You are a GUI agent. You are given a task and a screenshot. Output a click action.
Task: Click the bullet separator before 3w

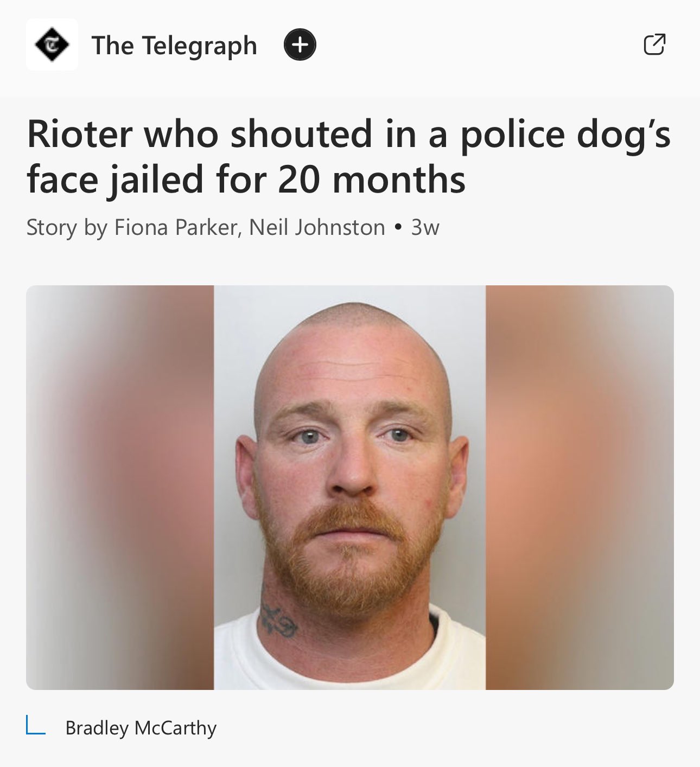pos(399,227)
